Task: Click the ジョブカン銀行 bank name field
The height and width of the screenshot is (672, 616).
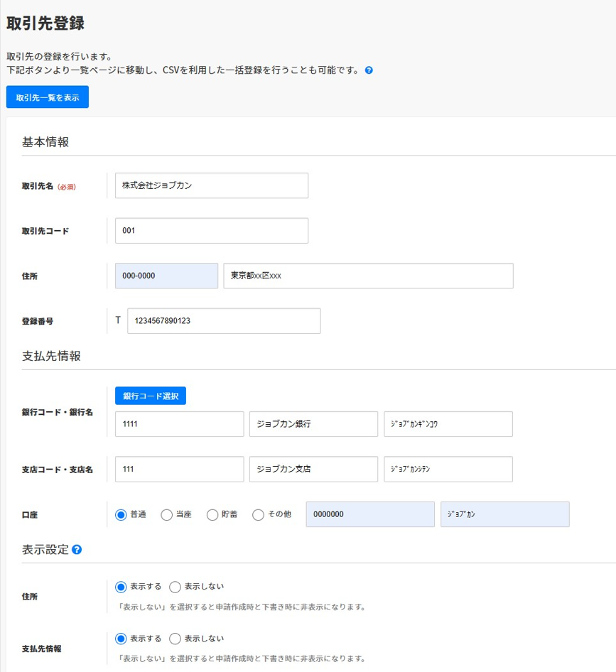Action: [x=313, y=424]
